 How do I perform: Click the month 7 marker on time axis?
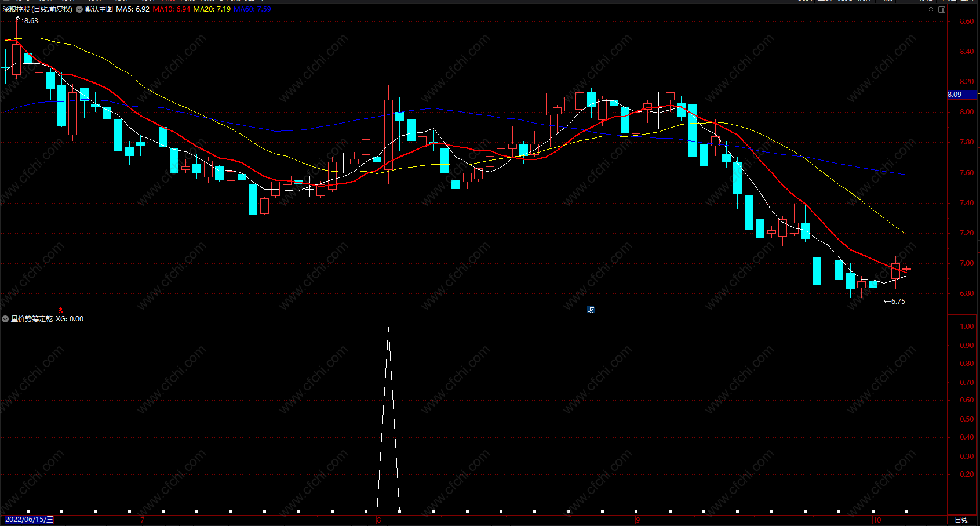[142, 520]
